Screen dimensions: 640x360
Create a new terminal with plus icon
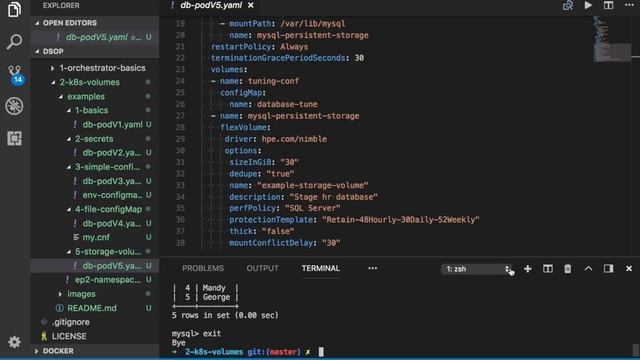click(x=528, y=269)
